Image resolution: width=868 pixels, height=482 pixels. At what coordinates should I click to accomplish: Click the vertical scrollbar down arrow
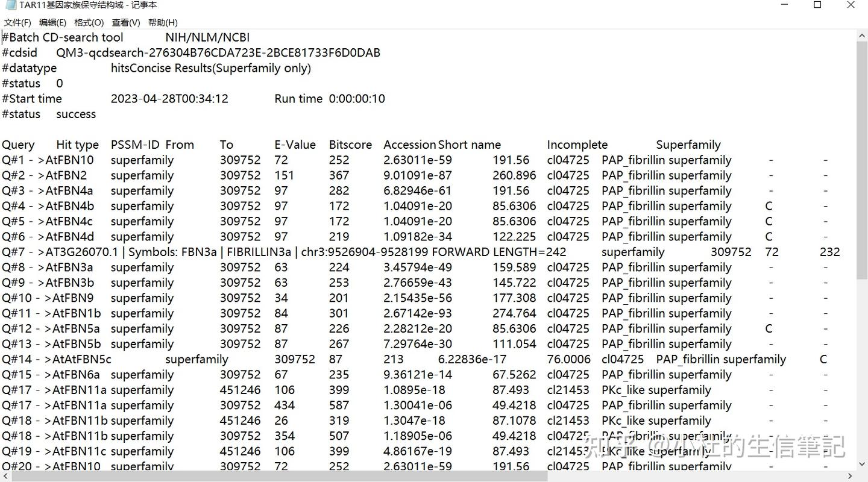(862, 465)
